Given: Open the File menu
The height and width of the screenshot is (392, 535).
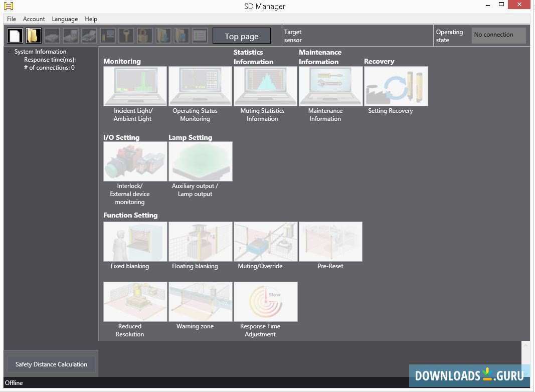Looking at the screenshot, I should (x=11, y=19).
